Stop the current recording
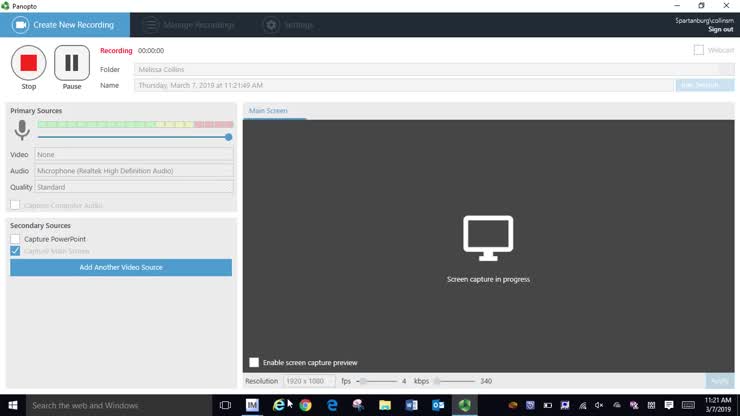The image size is (740, 416). pos(28,63)
